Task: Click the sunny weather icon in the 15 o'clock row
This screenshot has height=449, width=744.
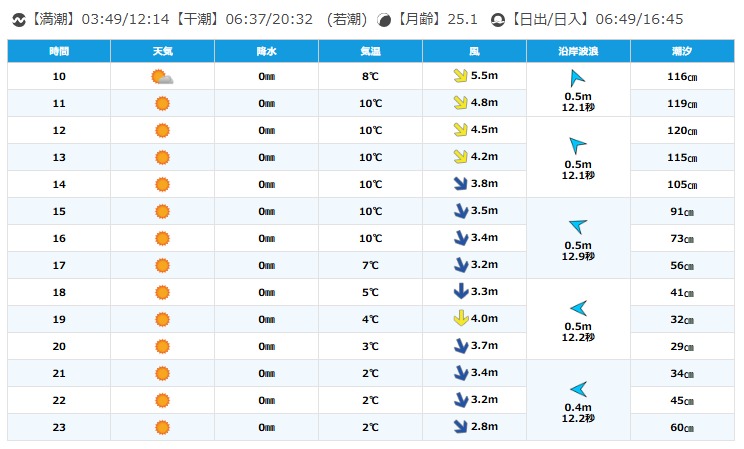Action: (162, 211)
